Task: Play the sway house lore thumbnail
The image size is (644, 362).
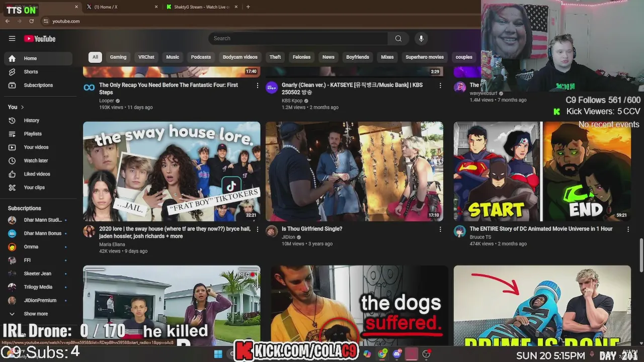Action: pos(172,171)
